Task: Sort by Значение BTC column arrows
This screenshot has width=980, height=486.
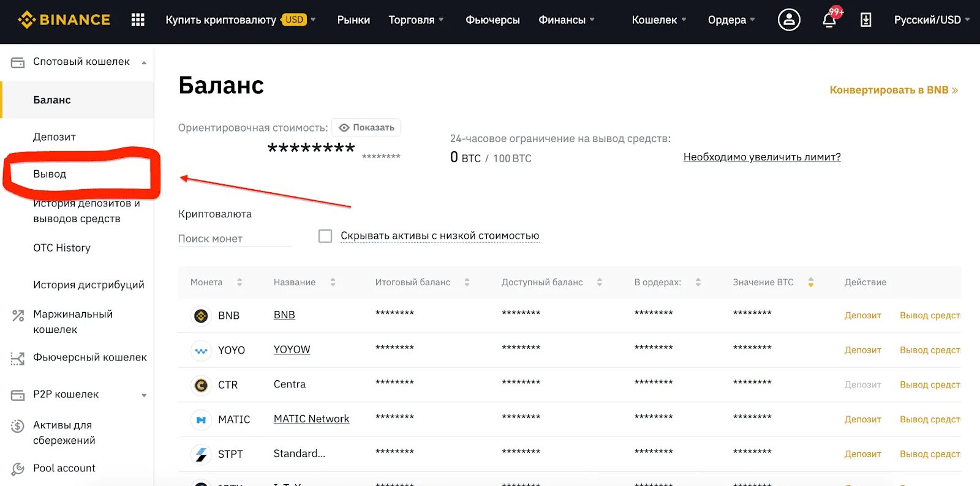Action: [x=811, y=282]
